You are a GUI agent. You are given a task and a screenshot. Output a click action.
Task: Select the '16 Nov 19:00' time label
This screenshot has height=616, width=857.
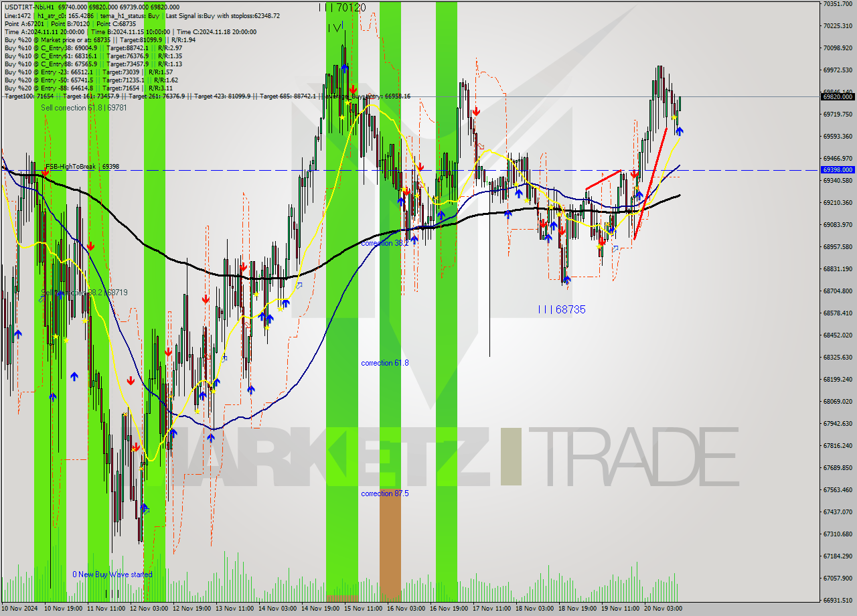(449, 609)
